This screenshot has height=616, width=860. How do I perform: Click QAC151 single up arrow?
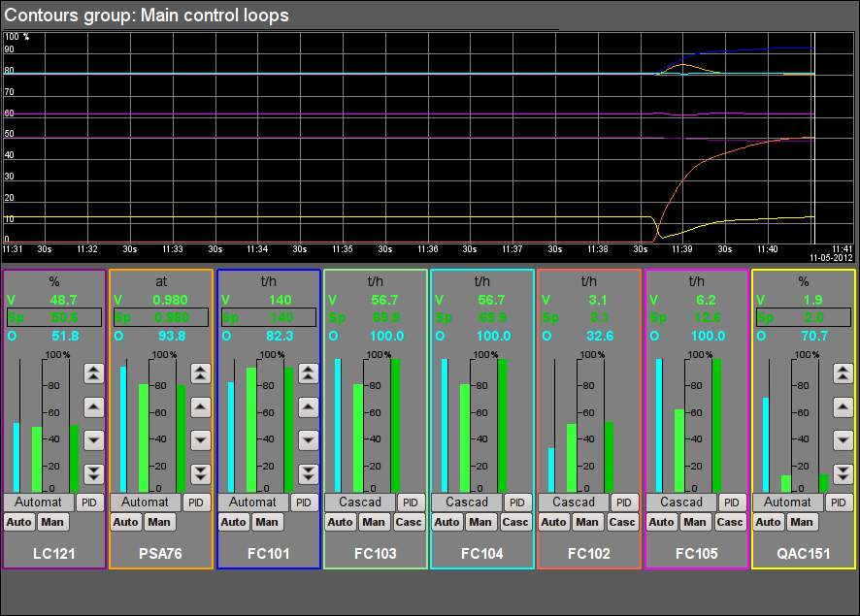coord(843,407)
